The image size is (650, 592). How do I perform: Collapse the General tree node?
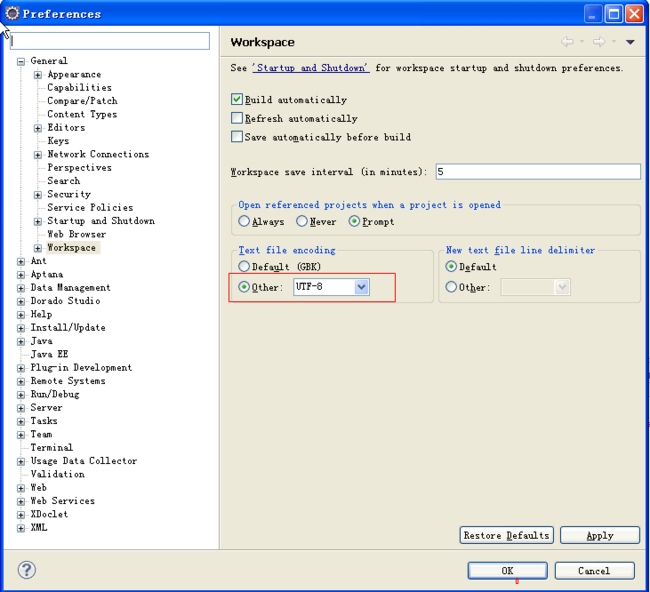21,62
